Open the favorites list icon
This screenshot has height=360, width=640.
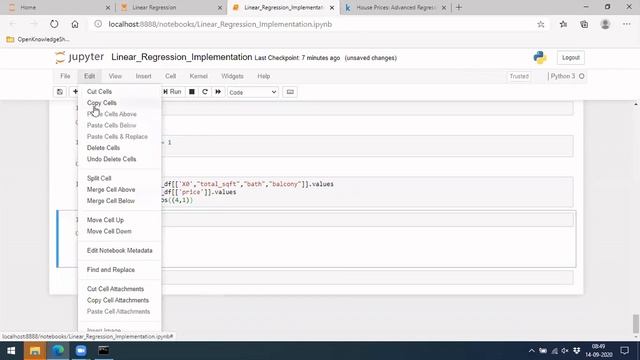(563, 24)
